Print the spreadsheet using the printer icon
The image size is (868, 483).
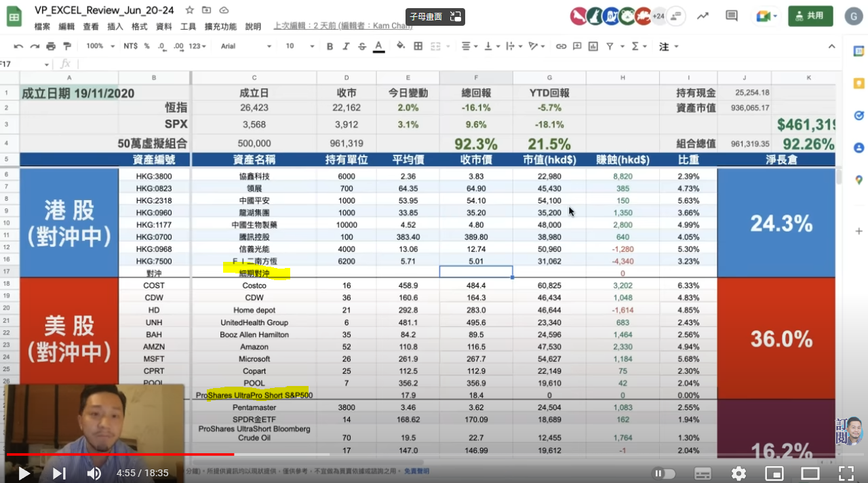[x=51, y=46]
